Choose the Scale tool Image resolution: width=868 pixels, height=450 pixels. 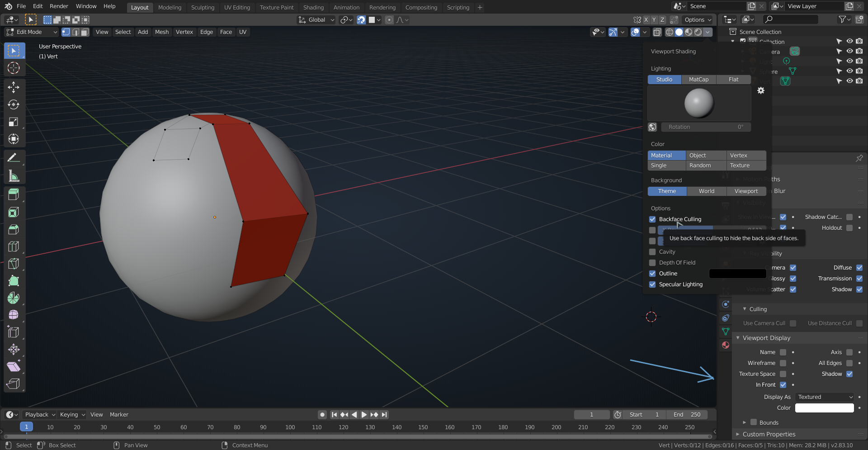[x=14, y=122]
